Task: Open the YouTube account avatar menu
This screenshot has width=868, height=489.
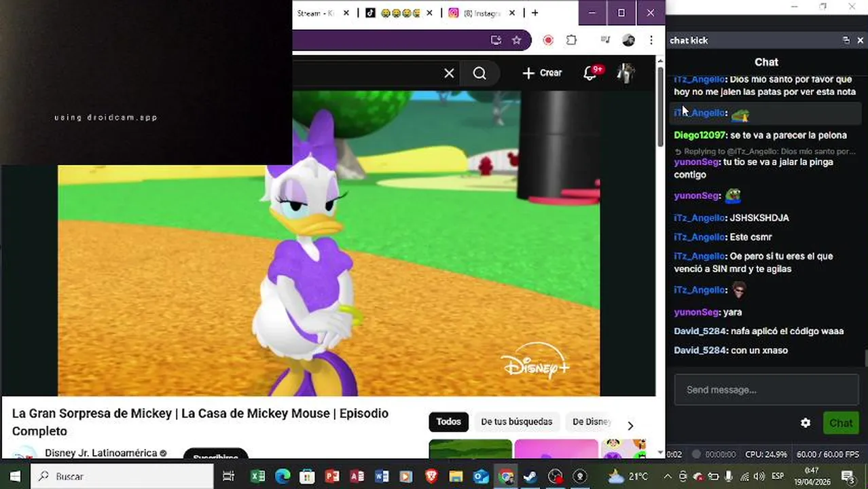Action: tap(626, 73)
